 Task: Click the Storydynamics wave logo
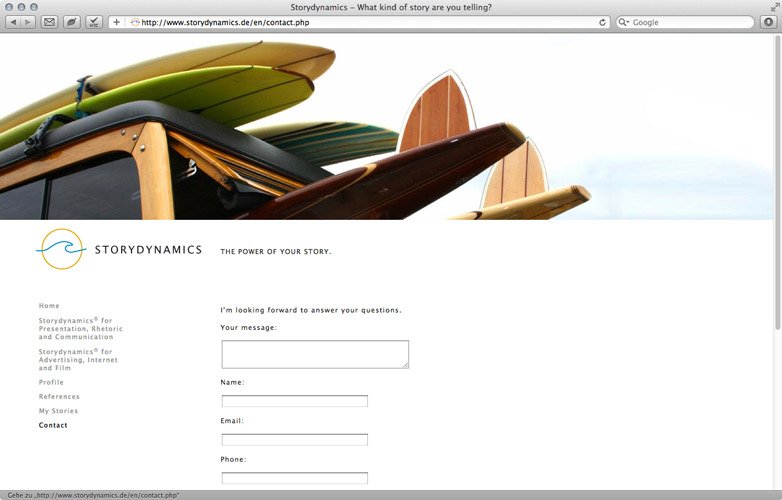coord(61,249)
